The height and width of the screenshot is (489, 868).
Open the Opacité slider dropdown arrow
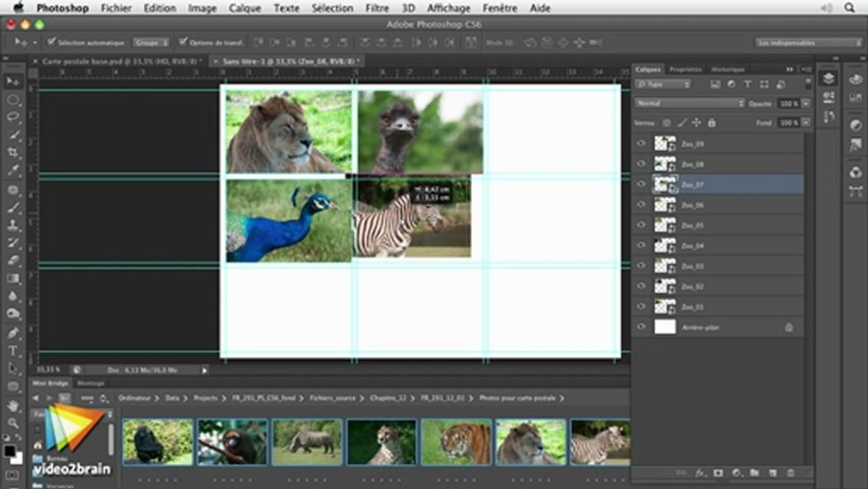[806, 103]
